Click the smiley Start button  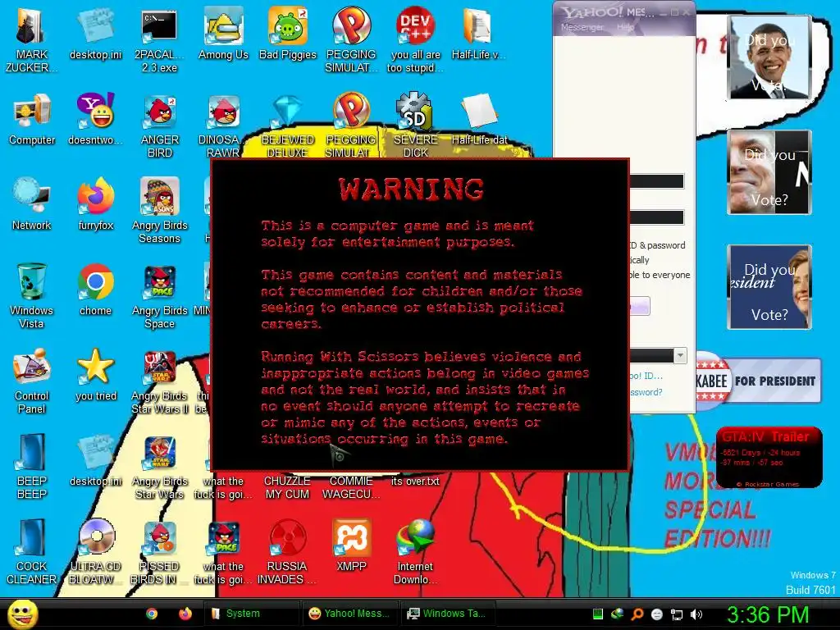[22, 614]
